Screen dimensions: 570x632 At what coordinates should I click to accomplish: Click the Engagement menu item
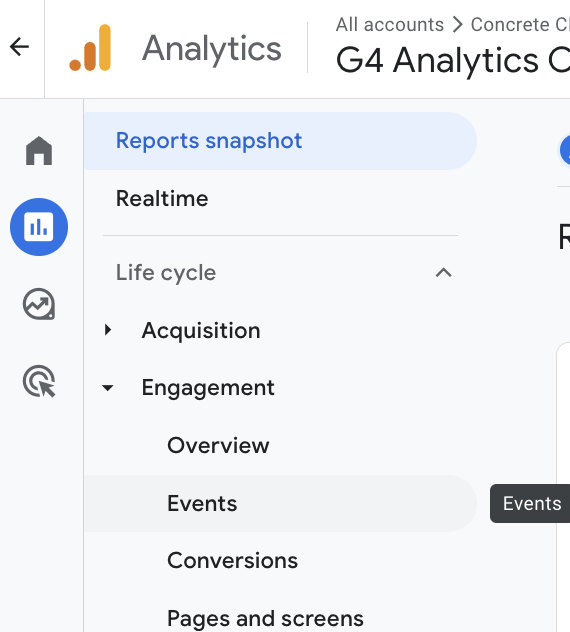coord(208,388)
